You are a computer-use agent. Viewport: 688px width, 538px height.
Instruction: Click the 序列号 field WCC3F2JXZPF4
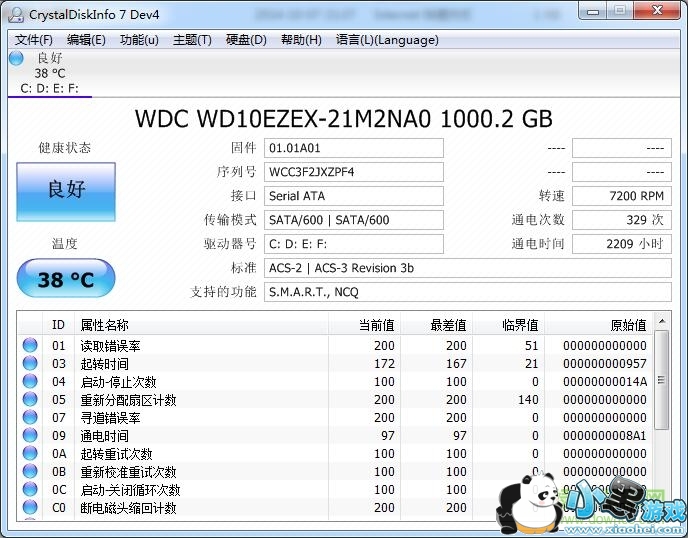click(x=354, y=172)
